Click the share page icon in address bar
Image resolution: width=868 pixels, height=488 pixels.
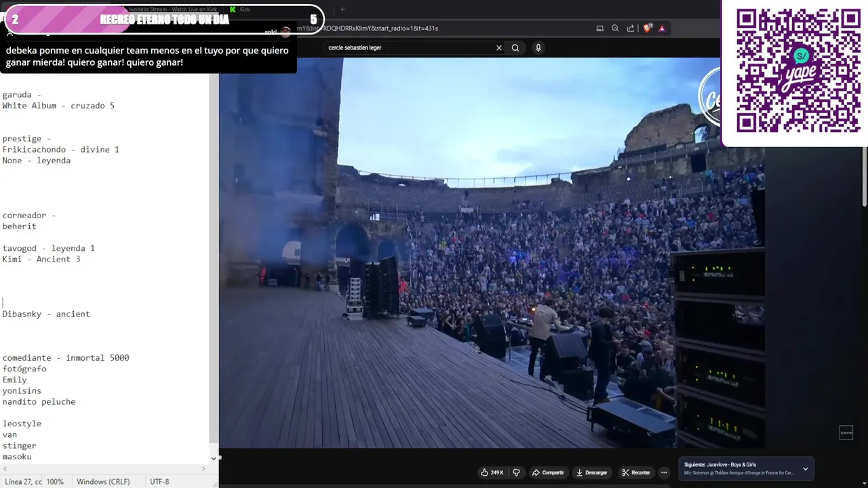[x=631, y=28]
